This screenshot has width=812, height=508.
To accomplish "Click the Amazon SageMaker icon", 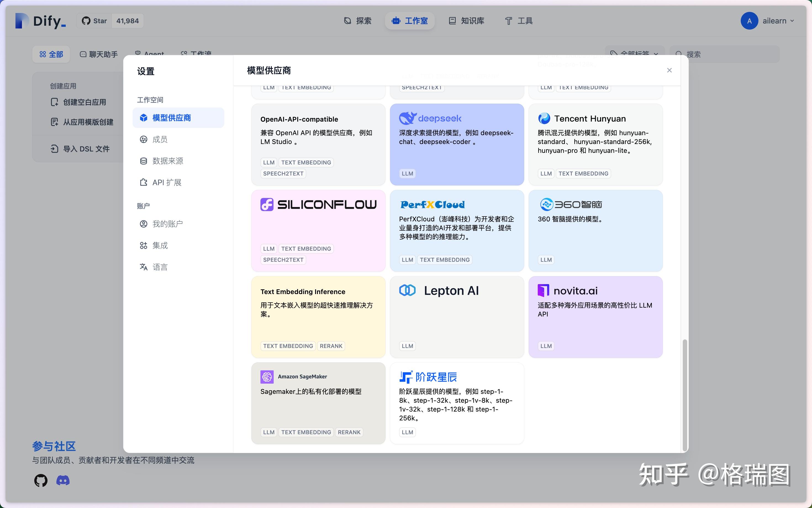I will [x=267, y=377].
